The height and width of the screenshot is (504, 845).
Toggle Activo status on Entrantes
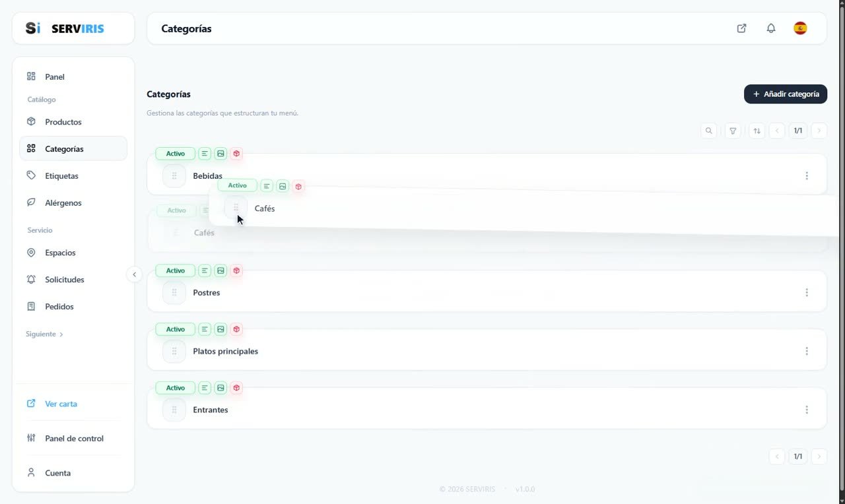coord(176,388)
